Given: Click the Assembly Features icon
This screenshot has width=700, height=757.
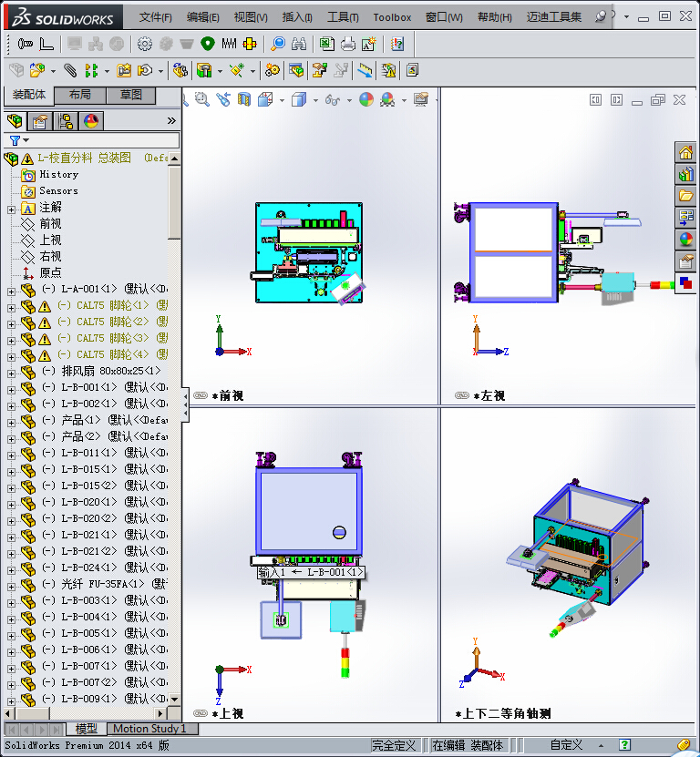Looking at the screenshot, I should (x=204, y=70).
